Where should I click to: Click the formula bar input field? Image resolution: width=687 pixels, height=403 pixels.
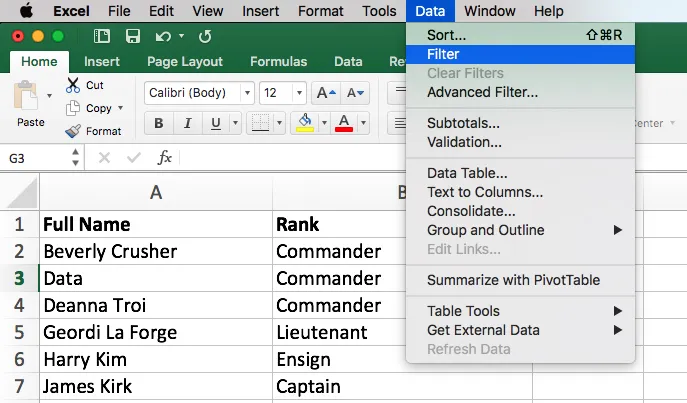pyautogui.click(x=293, y=157)
